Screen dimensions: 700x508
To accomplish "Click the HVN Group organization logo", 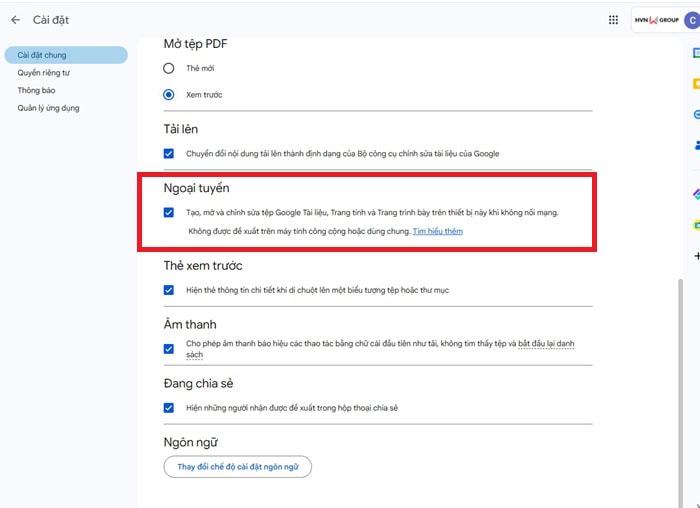I will [656, 20].
